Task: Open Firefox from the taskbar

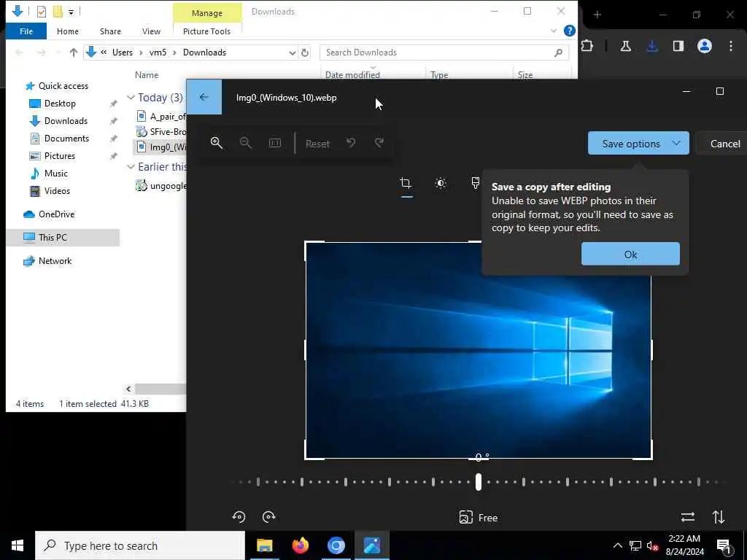Action: click(x=300, y=545)
